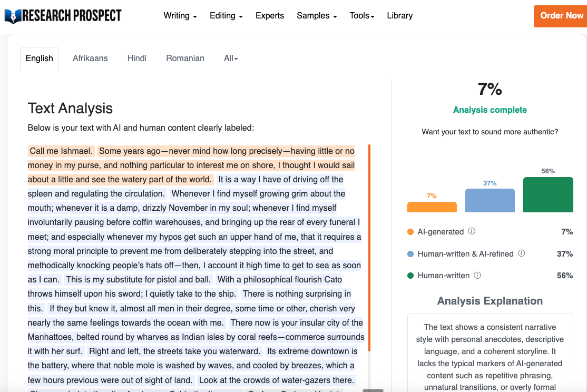Open the Experts page link
Viewport: 587px width, 392px height.
tap(270, 16)
